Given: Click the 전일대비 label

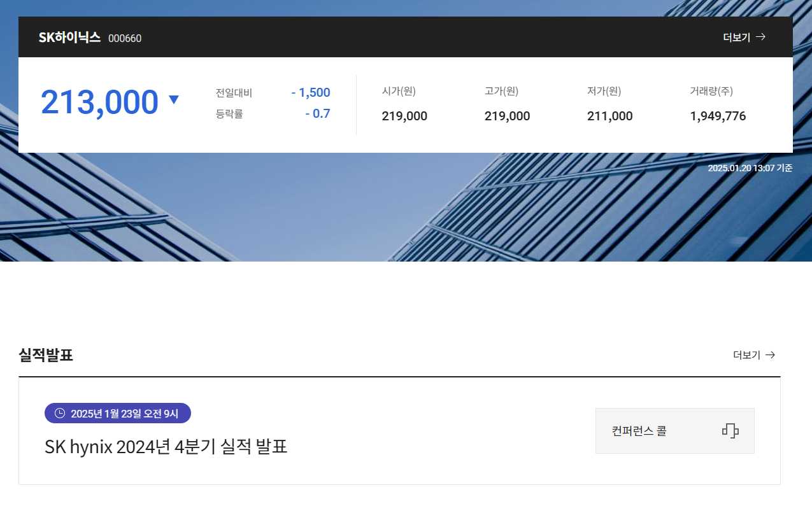Looking at the screenshot, I should click(234, 93).
